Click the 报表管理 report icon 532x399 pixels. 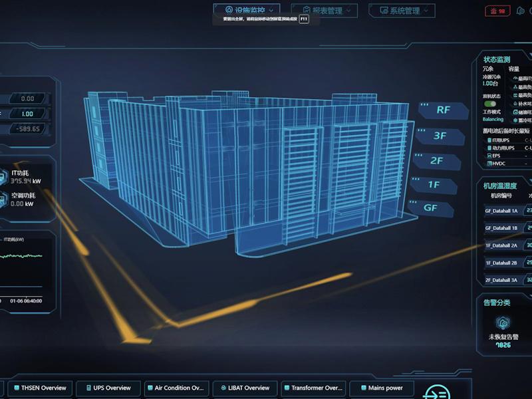tap(307, 10)
